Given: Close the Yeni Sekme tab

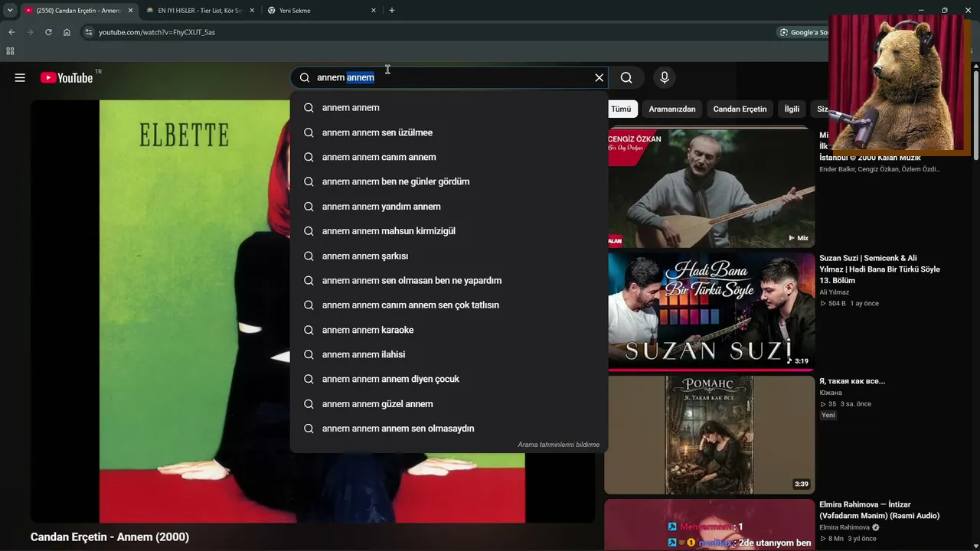Looking at the screenshot, I should tap(374, 11).
